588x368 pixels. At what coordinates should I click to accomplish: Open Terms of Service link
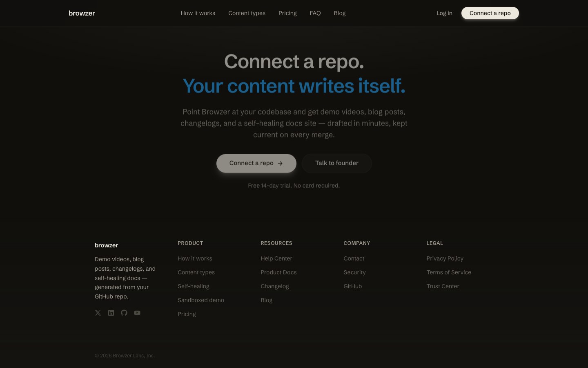click(x=449, y=272)
